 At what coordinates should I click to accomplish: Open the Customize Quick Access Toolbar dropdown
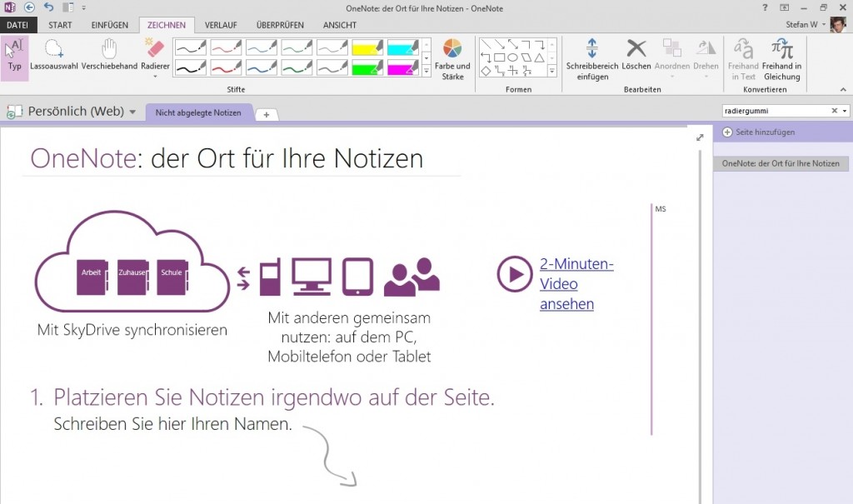point(84,7)
